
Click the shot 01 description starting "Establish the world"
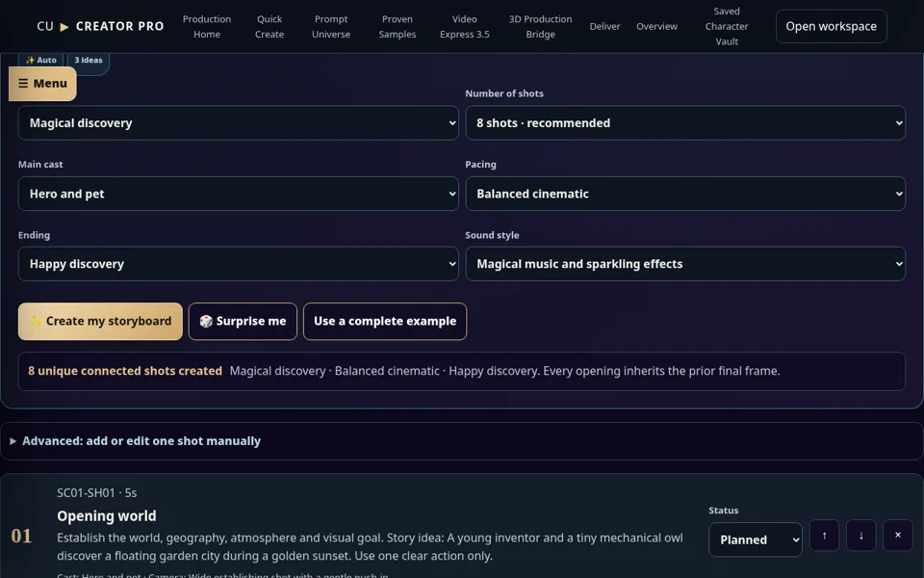tap(370, 547)
